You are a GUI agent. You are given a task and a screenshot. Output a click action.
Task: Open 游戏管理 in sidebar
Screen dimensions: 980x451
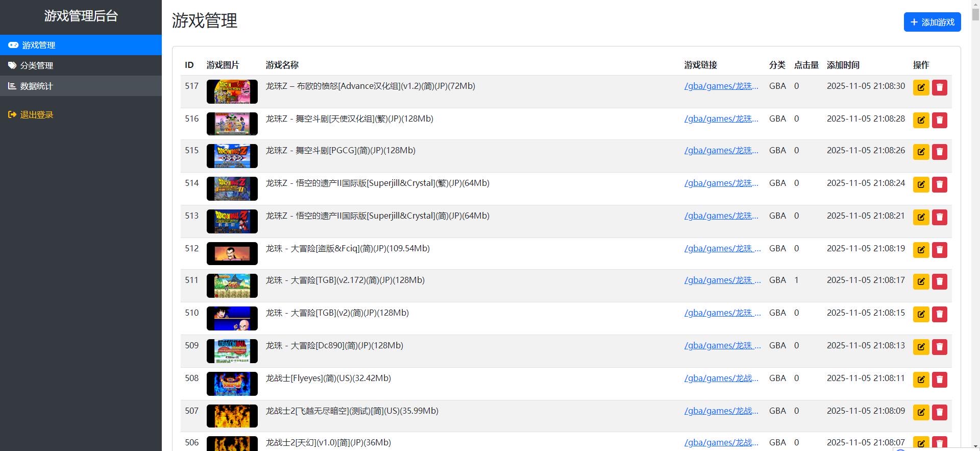[x=81, y=45]
